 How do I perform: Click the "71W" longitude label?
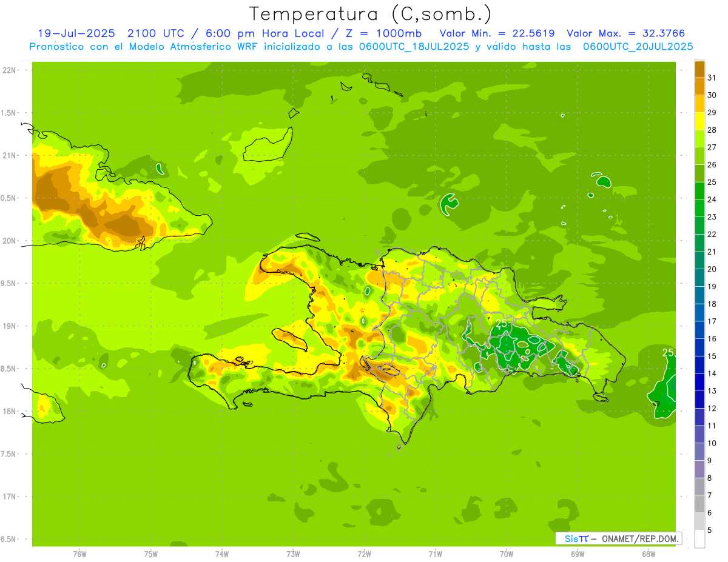pyautogui.click(x=435, y=554)
